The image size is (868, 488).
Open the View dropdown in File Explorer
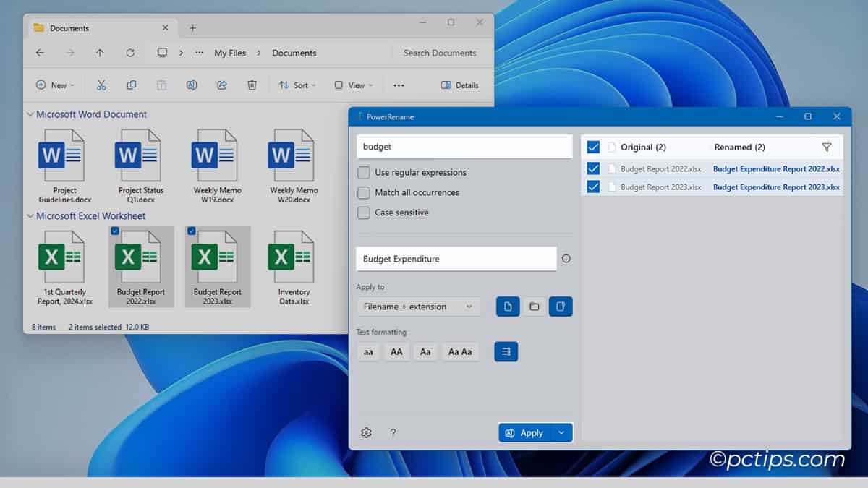point(354,85)
